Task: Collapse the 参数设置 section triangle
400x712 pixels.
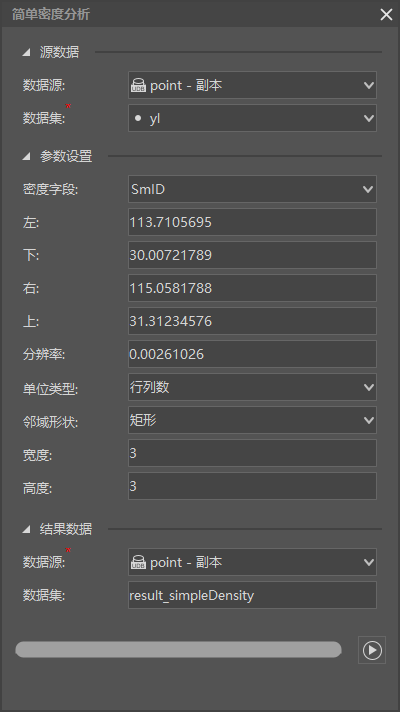Action: [x=26, y=157]
